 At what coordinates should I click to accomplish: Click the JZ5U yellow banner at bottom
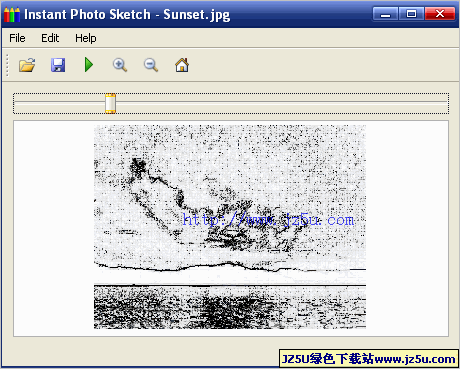click(x=369, y=359)
